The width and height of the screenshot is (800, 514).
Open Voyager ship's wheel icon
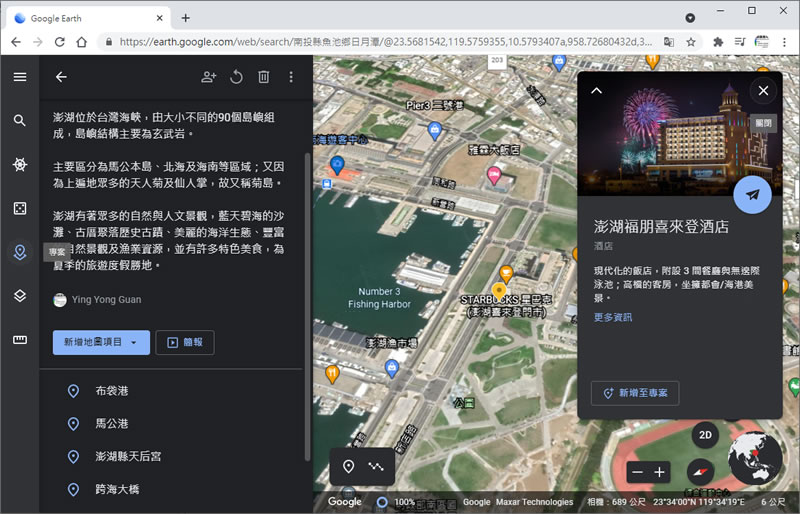click(x=20, y=164)
